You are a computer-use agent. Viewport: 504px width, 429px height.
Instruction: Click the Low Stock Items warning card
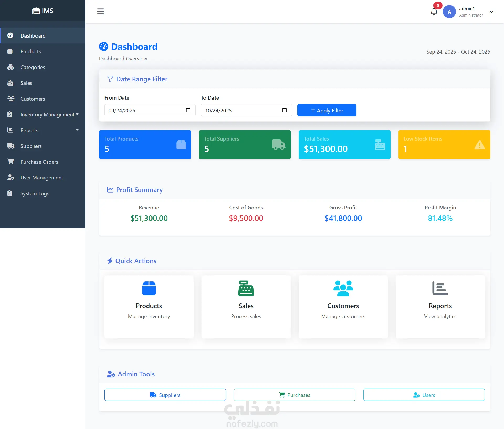[x=444, y=144]
